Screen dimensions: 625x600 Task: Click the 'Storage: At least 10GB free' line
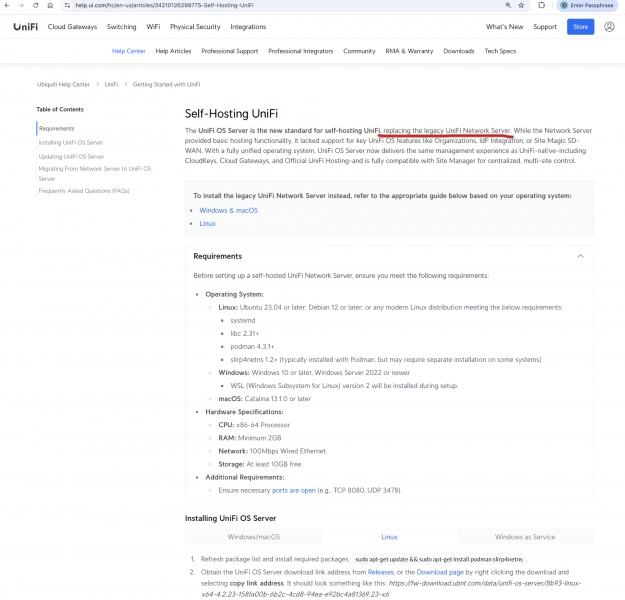point(260,464)
